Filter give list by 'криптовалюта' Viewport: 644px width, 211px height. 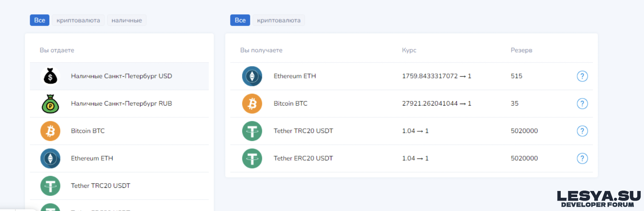(78, 20)
